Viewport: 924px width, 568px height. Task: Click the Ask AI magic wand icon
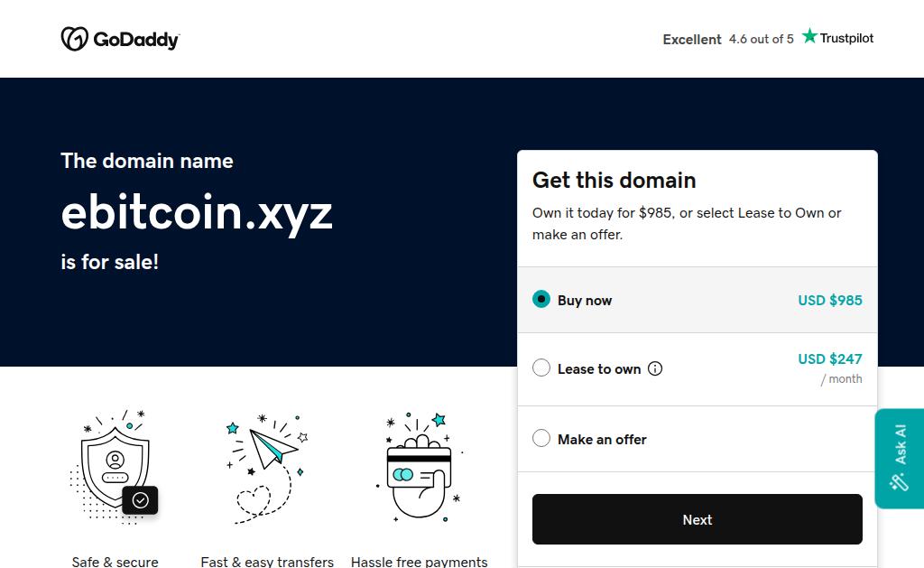point(899,481)
